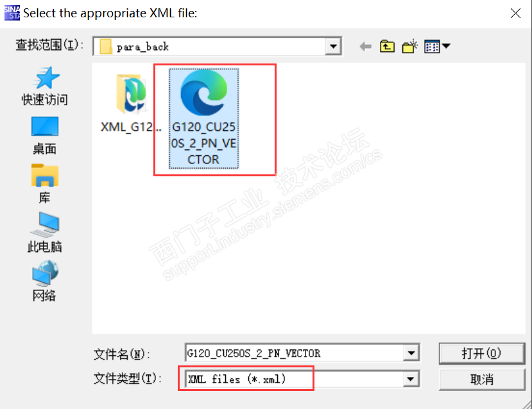Open the view menu icon
The width and height of the screenshot is (532, 409).
pos(437,46)
